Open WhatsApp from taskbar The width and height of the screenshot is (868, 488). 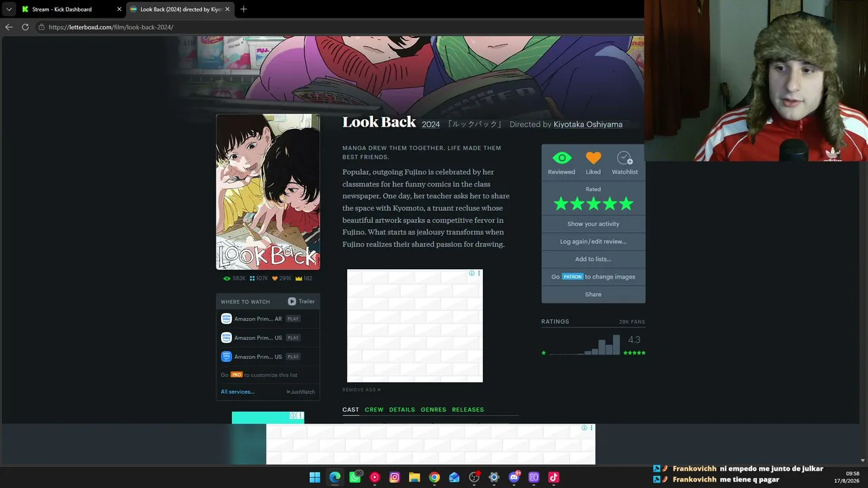[x=355, y=477]
